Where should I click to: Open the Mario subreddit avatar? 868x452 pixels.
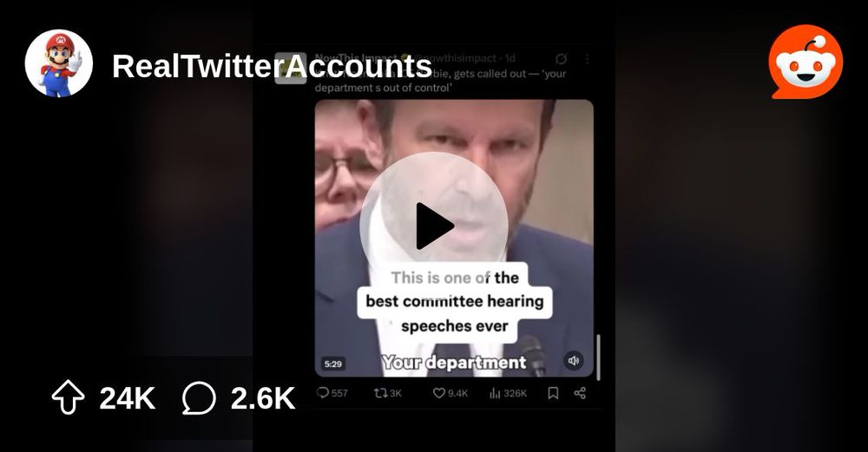click(x=59, y=63)
